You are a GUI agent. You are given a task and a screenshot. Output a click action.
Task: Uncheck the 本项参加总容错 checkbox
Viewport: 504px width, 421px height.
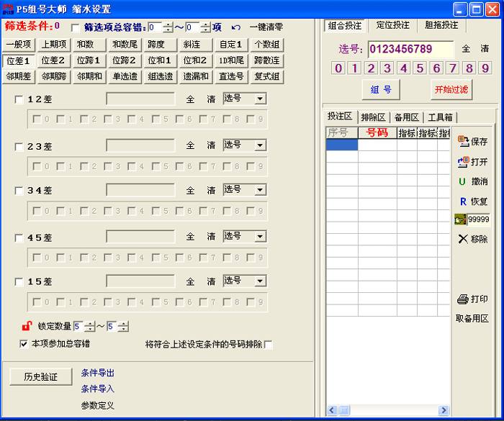24,344
